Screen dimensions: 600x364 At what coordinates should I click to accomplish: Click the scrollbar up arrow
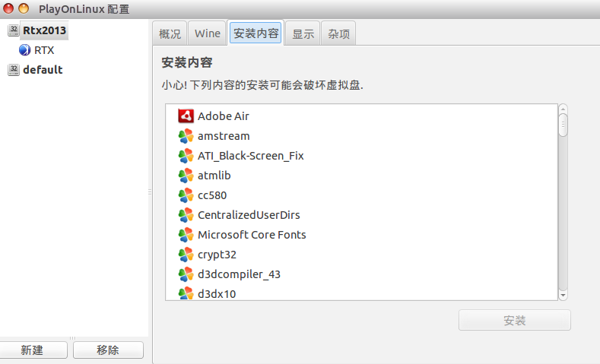(563, 109)
